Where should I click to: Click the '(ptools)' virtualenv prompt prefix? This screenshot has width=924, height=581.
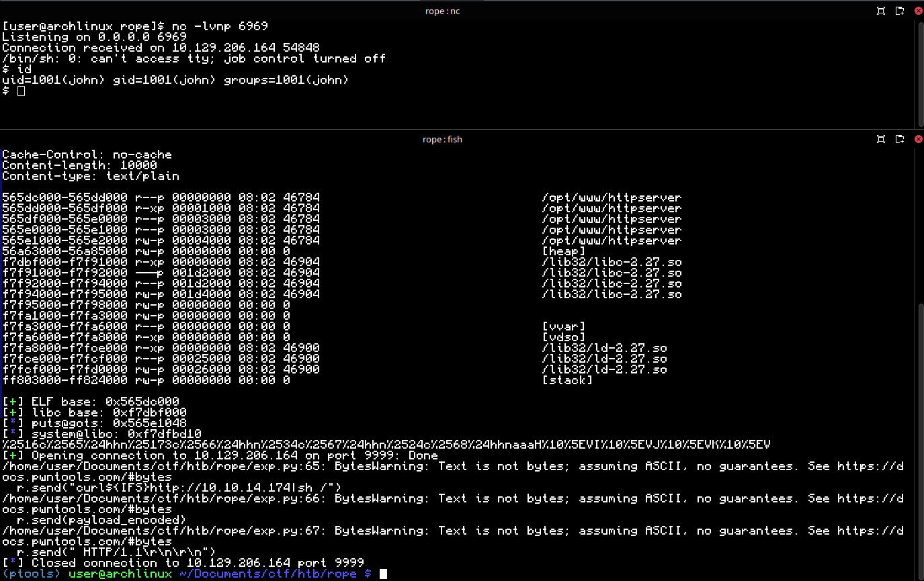tap(32, 574)
